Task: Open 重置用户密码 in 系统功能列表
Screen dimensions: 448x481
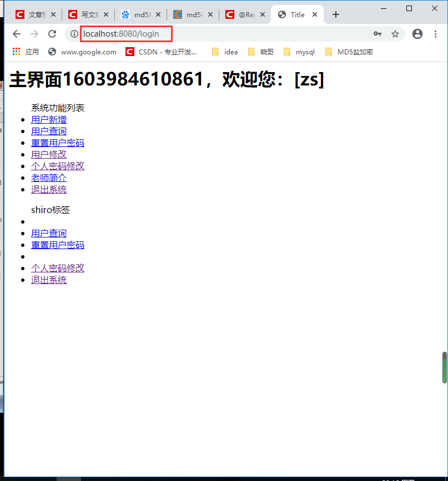Action: [58, 143]
